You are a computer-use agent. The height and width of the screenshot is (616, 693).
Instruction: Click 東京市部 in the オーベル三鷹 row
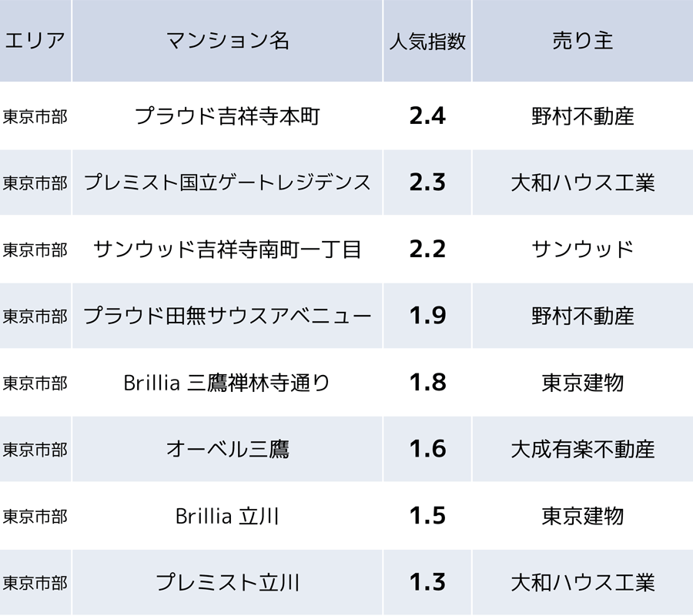tap(35, 450)
